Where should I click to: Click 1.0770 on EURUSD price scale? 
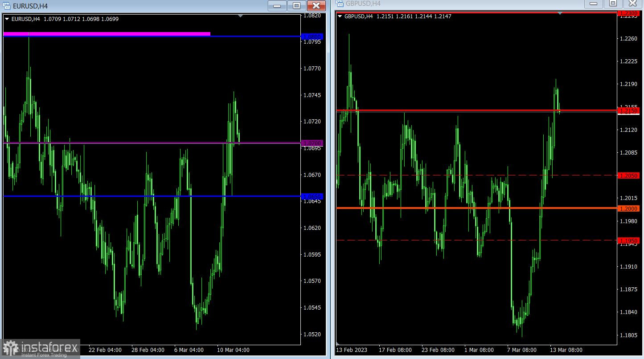312,69
